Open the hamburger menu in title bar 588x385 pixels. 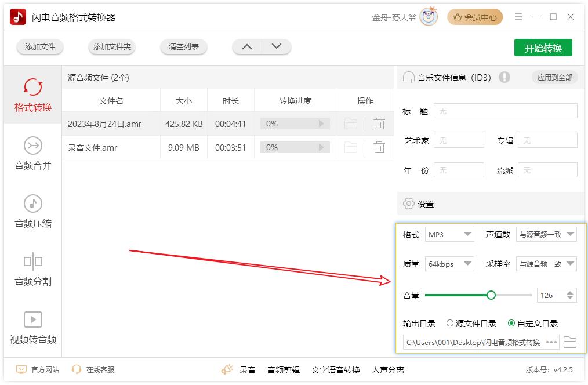[x=518, y=17]
